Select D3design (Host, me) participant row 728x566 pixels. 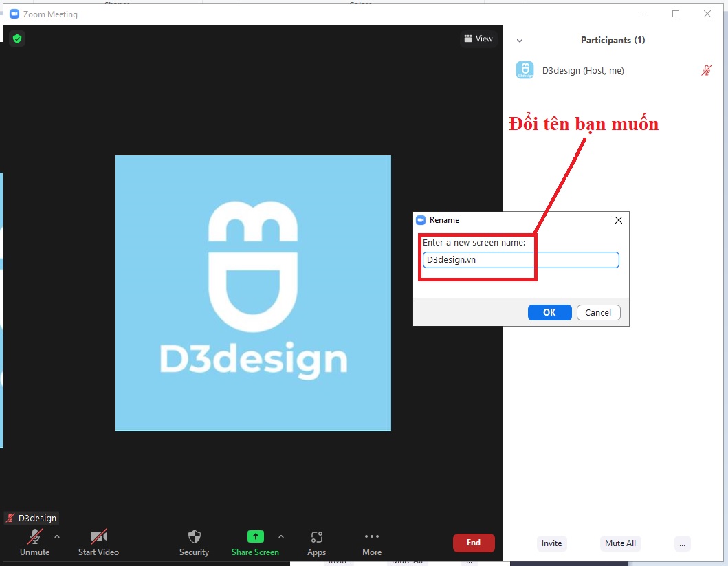(x=615, y=70)
